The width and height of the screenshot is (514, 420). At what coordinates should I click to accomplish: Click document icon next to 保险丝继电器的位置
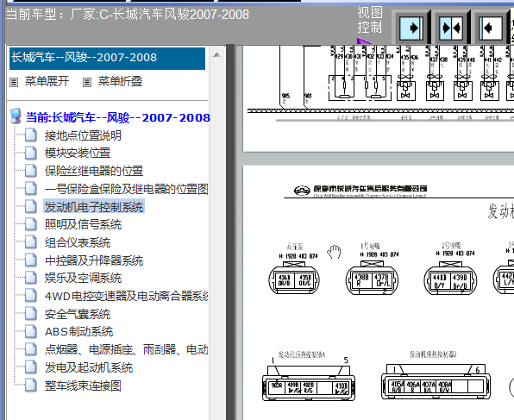[31, 171]
